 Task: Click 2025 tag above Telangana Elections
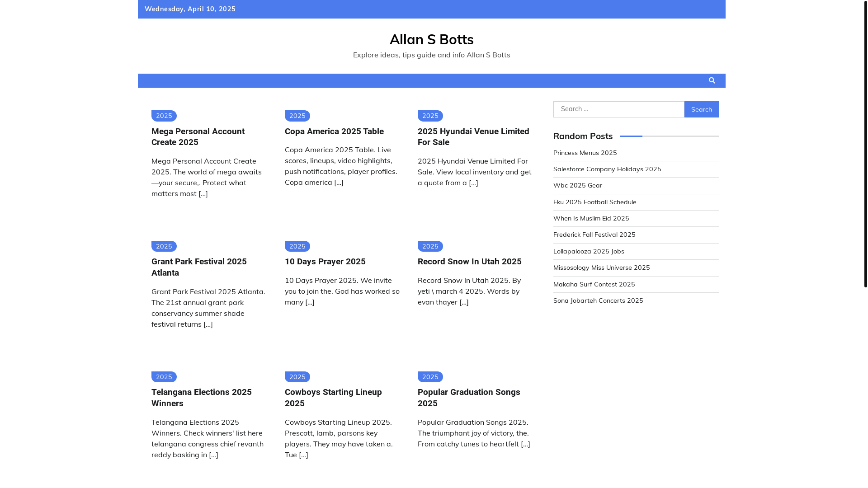pyautogui.click(x=164, y=377)
